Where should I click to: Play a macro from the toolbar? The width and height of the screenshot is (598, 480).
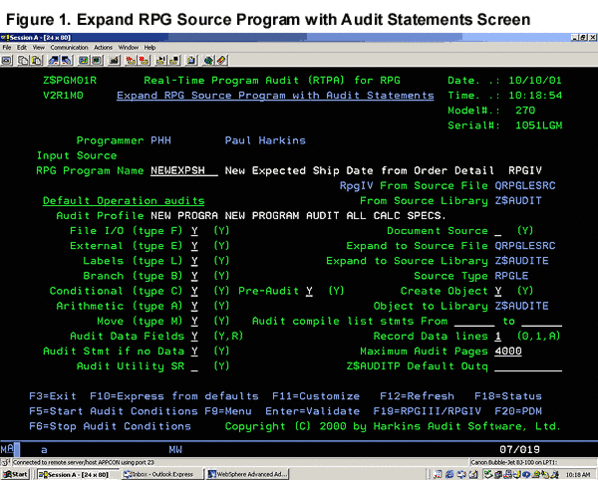[161, 60]
